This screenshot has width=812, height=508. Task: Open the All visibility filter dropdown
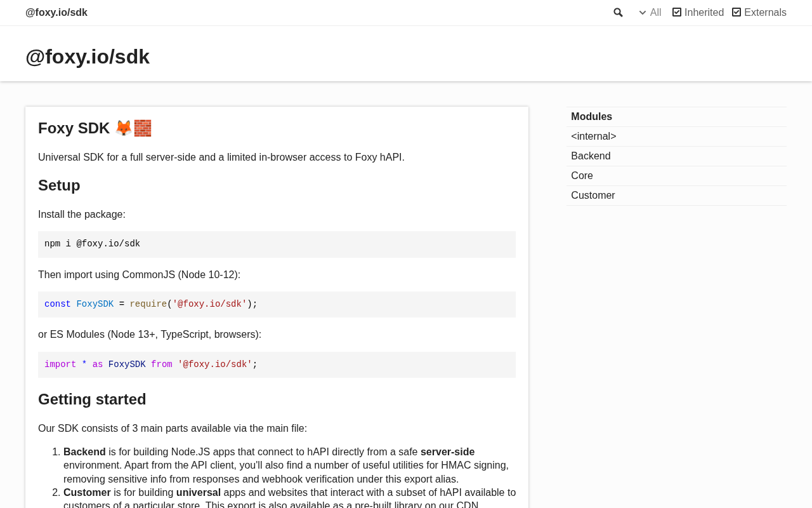coord(650,13)
